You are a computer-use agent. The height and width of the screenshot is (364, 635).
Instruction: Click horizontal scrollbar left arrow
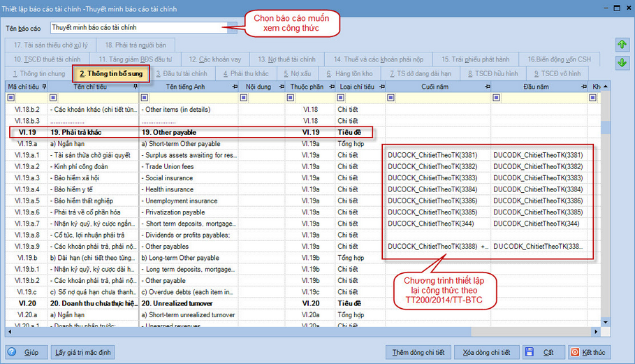[10, 332]
